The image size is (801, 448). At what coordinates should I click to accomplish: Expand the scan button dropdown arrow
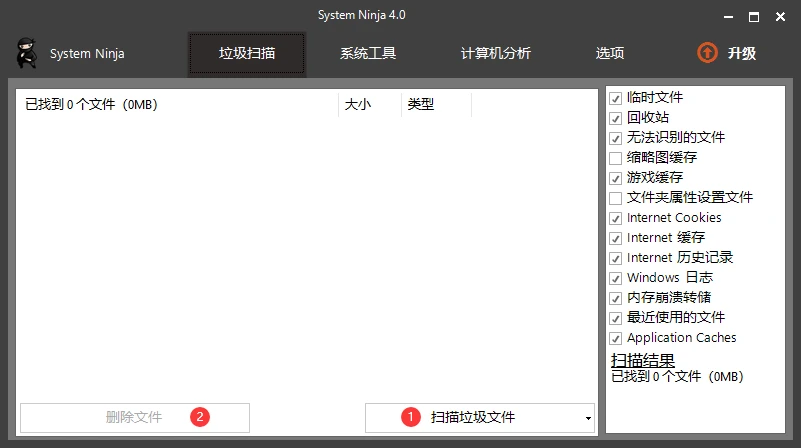tap(588, 418)
